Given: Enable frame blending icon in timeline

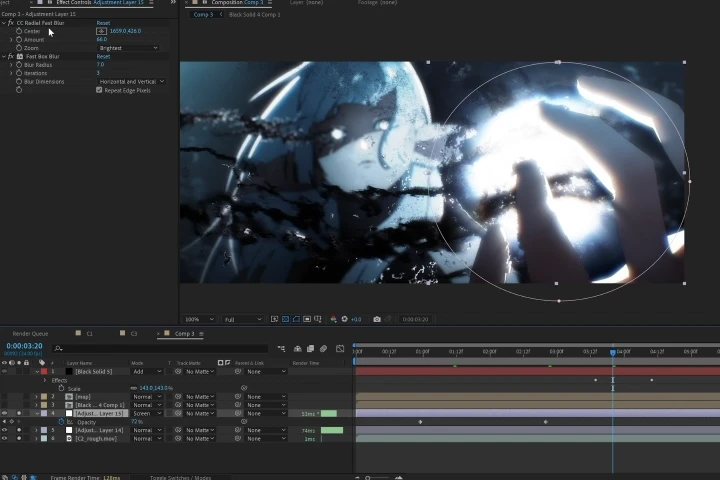Looking at the screenshot, I should 310,349.
